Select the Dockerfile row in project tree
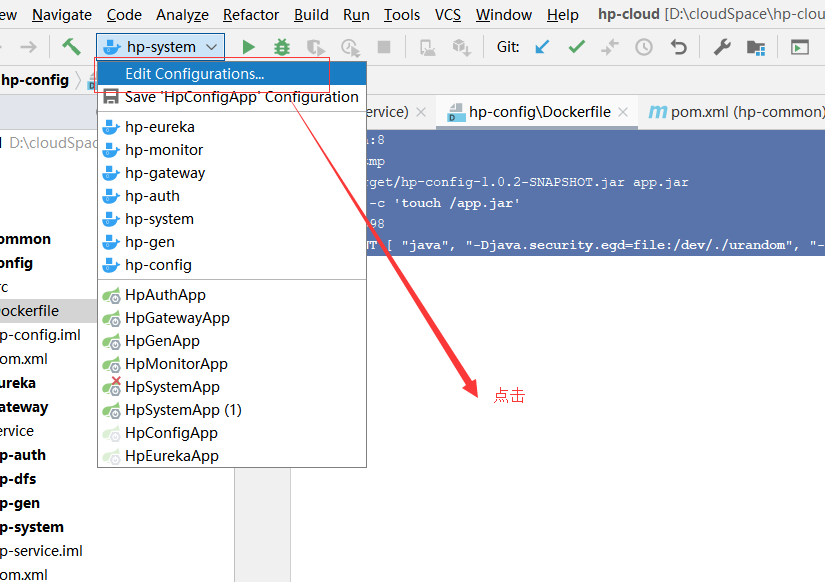 pos(48,311)
